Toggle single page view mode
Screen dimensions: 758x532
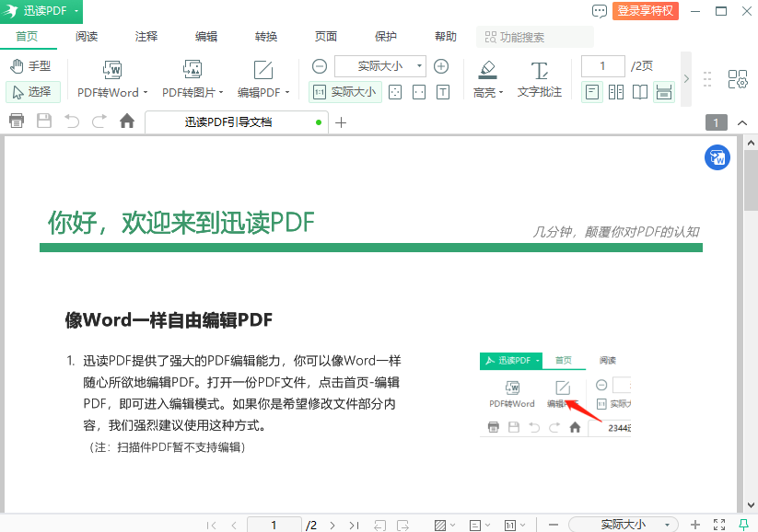(x=592, y=92)
